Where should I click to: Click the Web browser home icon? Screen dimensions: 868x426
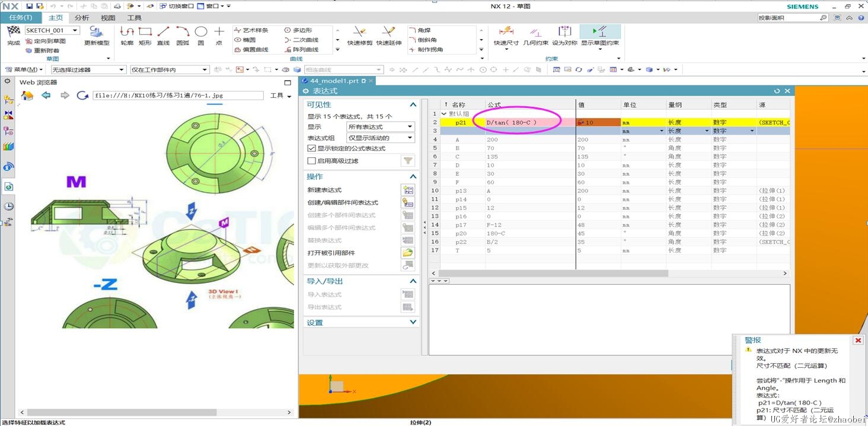click(x=27, y=96)
